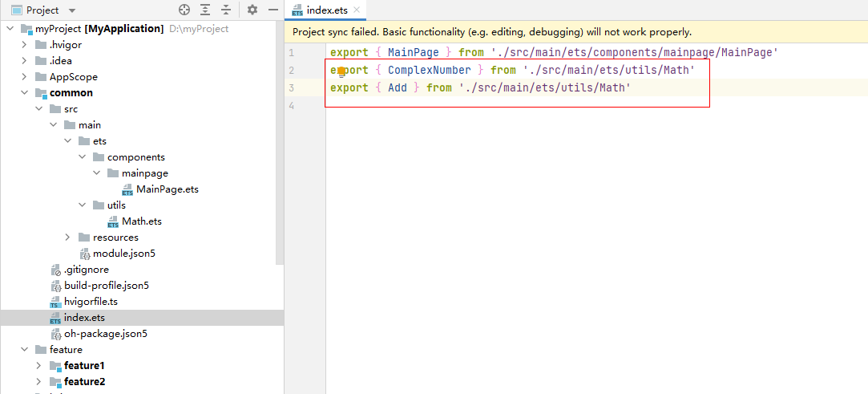Click the Collapse All toolbar icon
Screen dimensions: 868x394
(226, 10)
